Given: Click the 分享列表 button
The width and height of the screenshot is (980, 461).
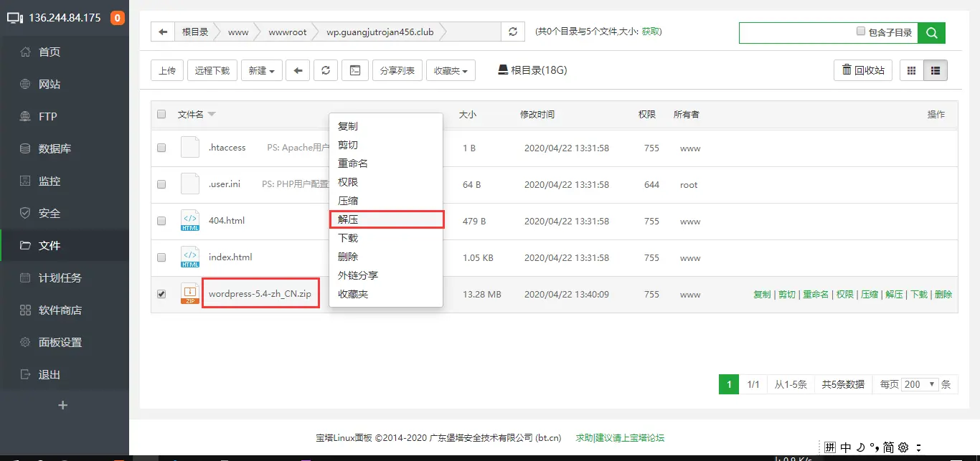Looking at the screenshot, I should click(x=397, y=70).
